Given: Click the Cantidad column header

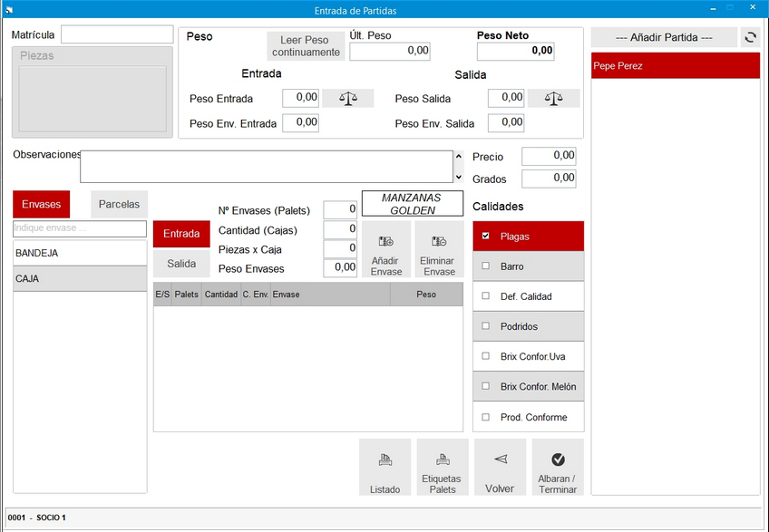Looking at the screenshot, I should (x=221, y=295).
